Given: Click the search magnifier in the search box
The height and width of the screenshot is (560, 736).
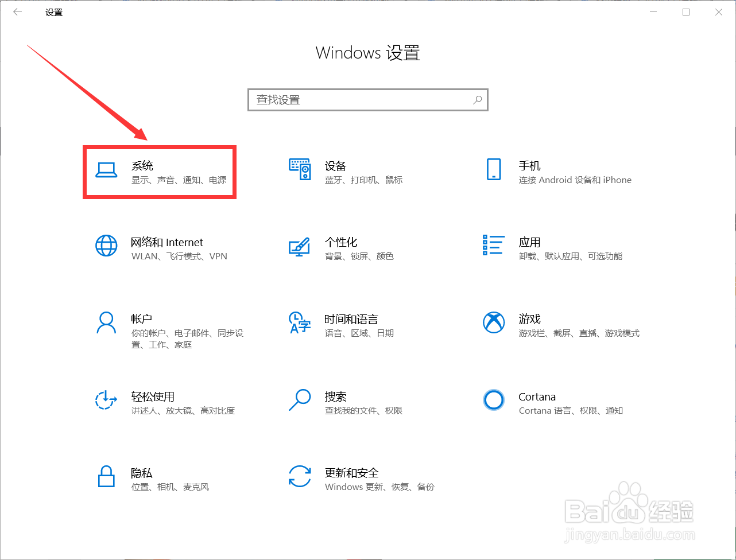Looking at the screenshot, I should pyautogui.click(x=477, y=100).
